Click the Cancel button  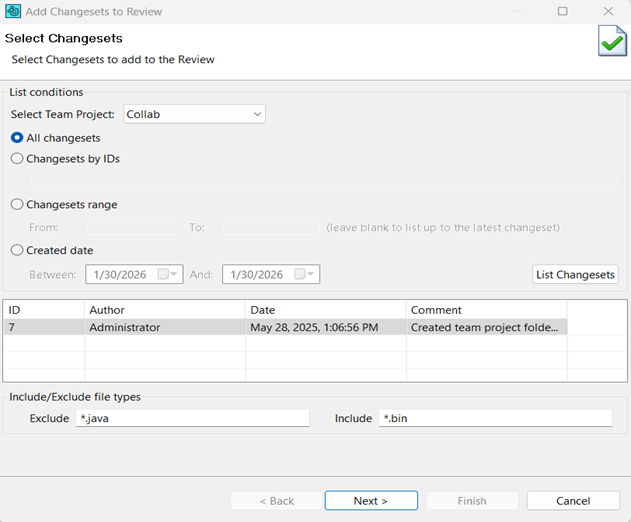tap(573, 501)
